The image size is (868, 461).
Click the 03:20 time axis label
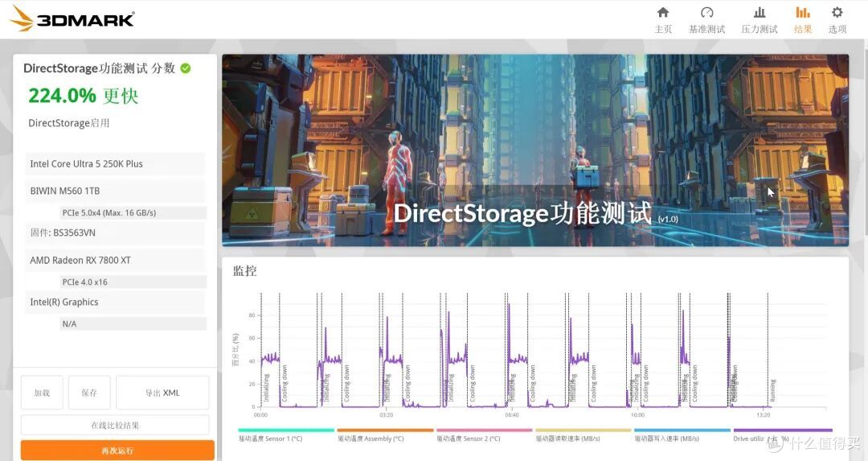coord(387,415)
